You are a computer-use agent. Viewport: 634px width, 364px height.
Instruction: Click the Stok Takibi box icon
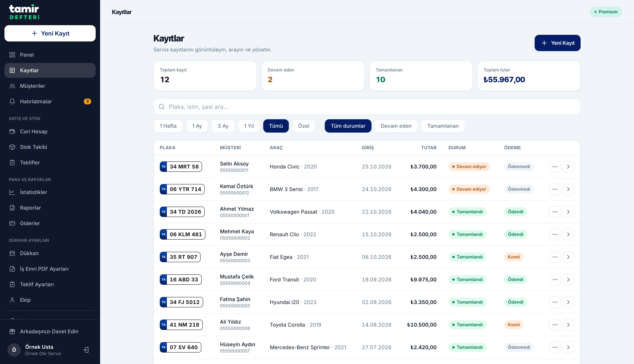pyautogui.click(x=12, y=147)
